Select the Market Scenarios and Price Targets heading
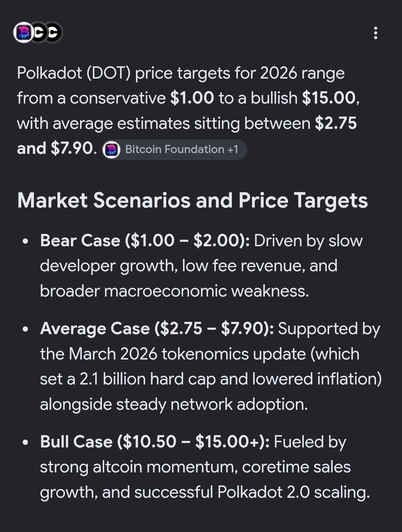Screen dimensions: 402x532 [x=192, y=200]
